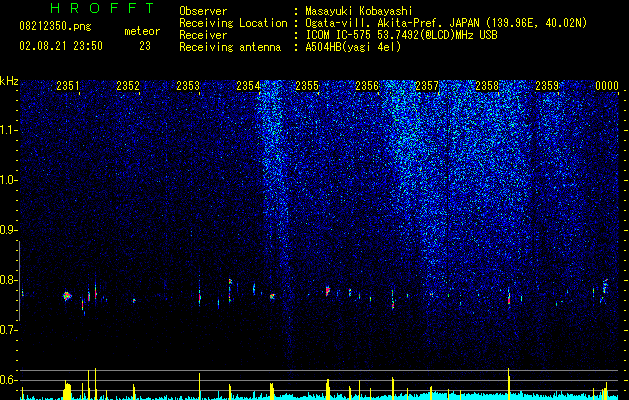Select the file name 08212350.png
The height and width of the screenshot is (400, 629).
click(55, 27)
